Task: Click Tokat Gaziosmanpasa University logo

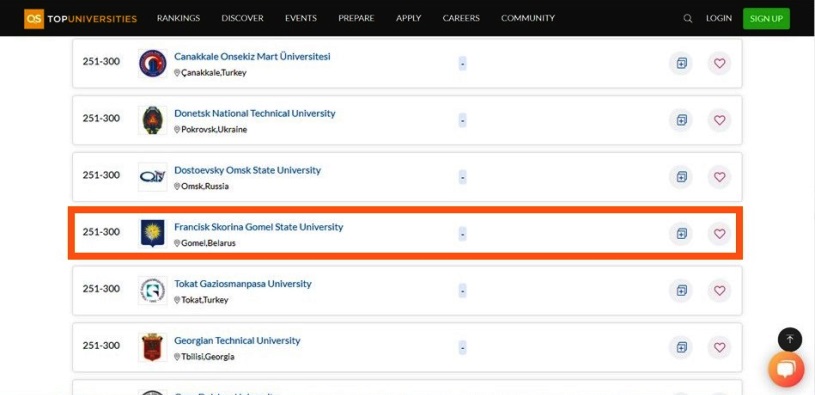Action: point(153,291)
